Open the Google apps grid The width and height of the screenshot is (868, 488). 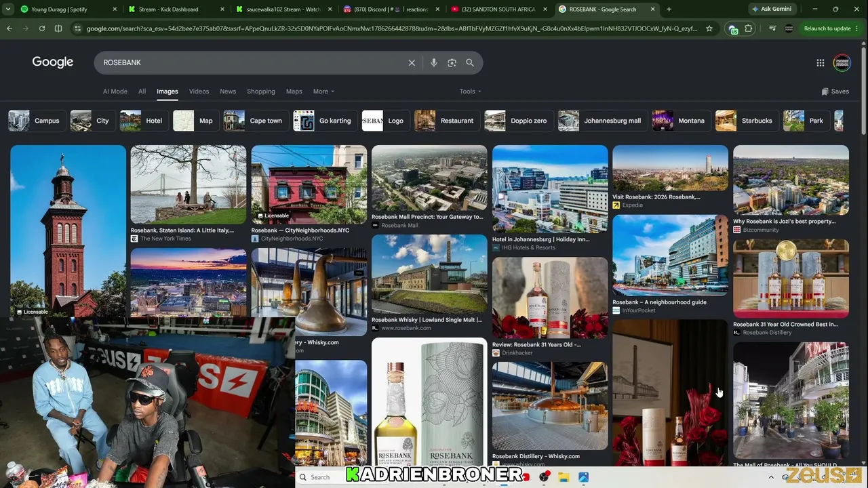pos(821,62)
